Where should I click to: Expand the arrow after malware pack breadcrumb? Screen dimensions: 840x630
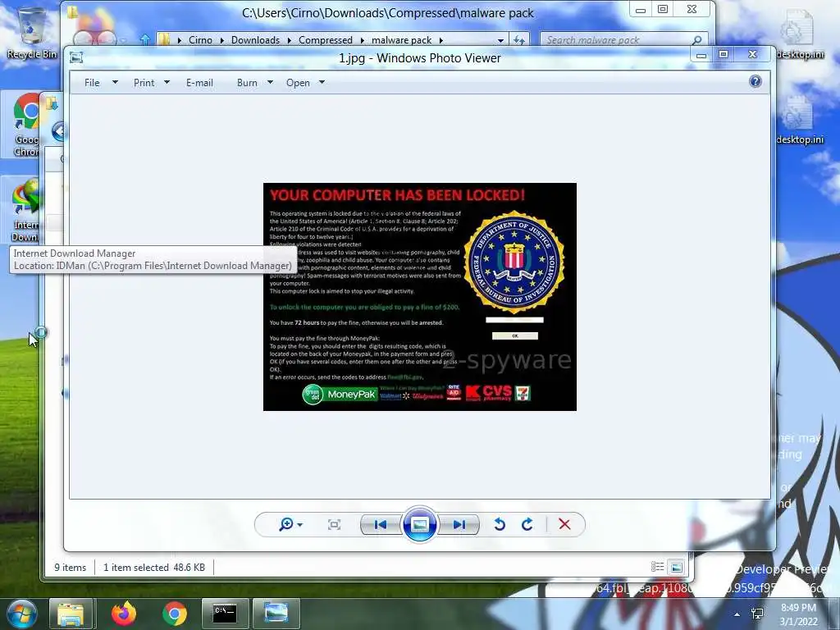tap(441, 40)
